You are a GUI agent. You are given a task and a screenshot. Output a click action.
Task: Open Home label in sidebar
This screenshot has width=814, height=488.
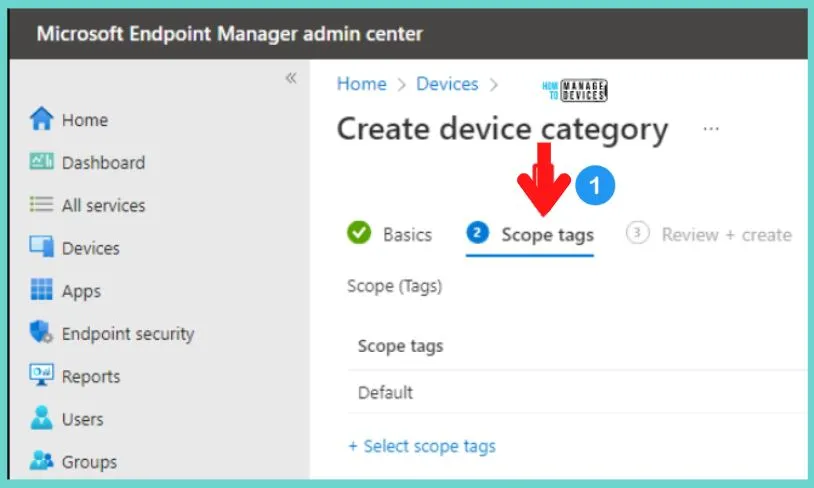(x=85, y=120)
